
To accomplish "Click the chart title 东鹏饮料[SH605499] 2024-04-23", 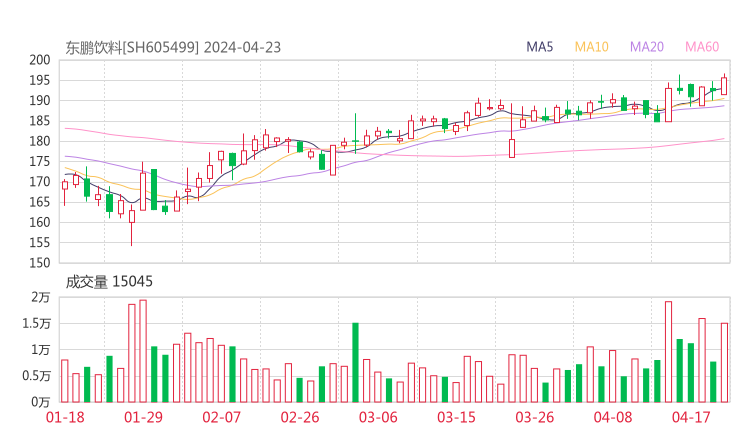I will pyautogui.click(x=173, y=48).
